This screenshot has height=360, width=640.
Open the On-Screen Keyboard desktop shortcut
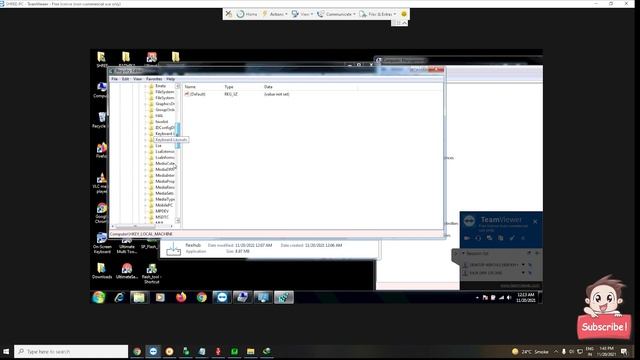click(102, 243)
